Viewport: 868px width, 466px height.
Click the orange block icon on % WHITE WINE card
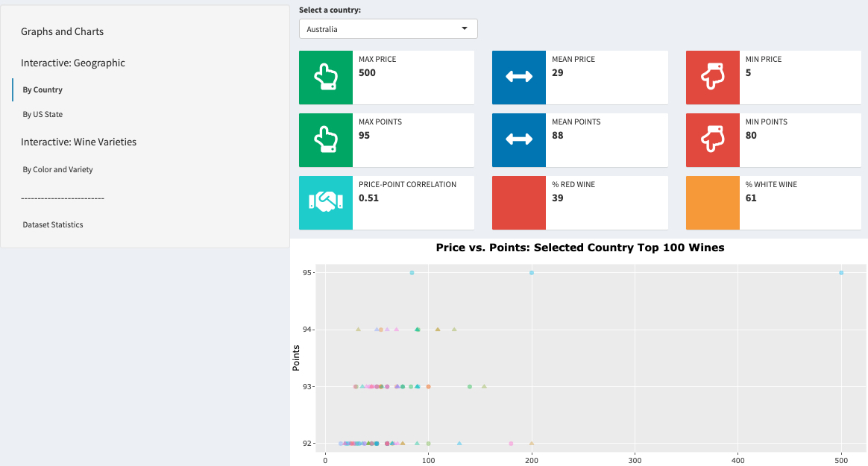[712, 203]
